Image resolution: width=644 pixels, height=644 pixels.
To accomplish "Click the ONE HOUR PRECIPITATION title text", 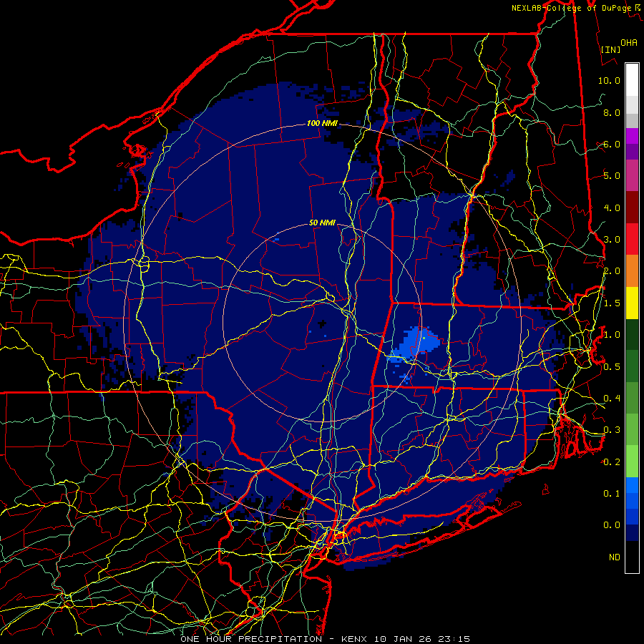I will 251,639.
